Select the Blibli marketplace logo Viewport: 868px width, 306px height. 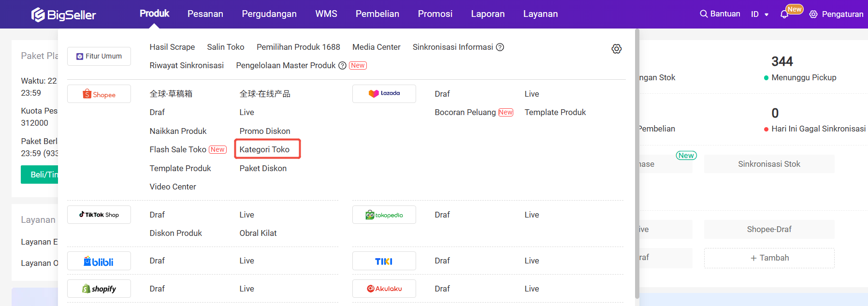[x=99, y=261]
